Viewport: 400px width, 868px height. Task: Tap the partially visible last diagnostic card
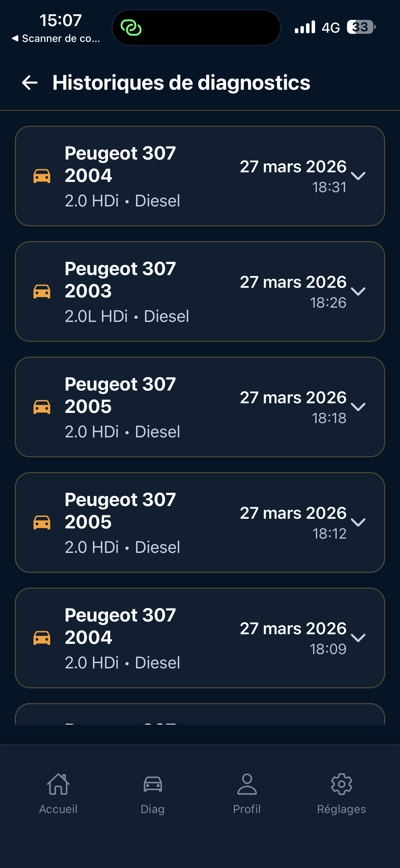point(200,714)
